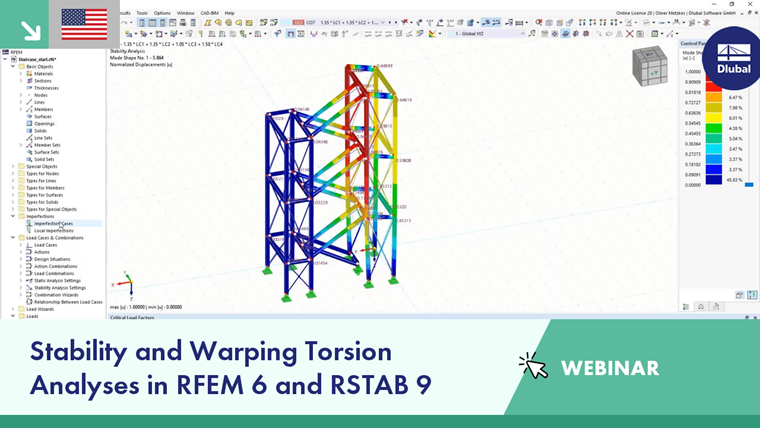Click the Control Panel title bar
Image resolution: width=760 pixels, height=428 pixels.
(693, 43)
